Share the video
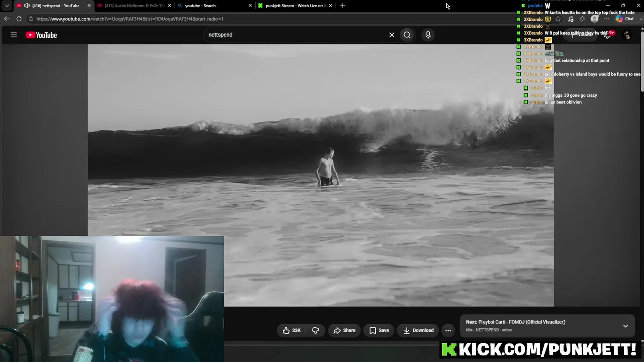 point(344,330)
